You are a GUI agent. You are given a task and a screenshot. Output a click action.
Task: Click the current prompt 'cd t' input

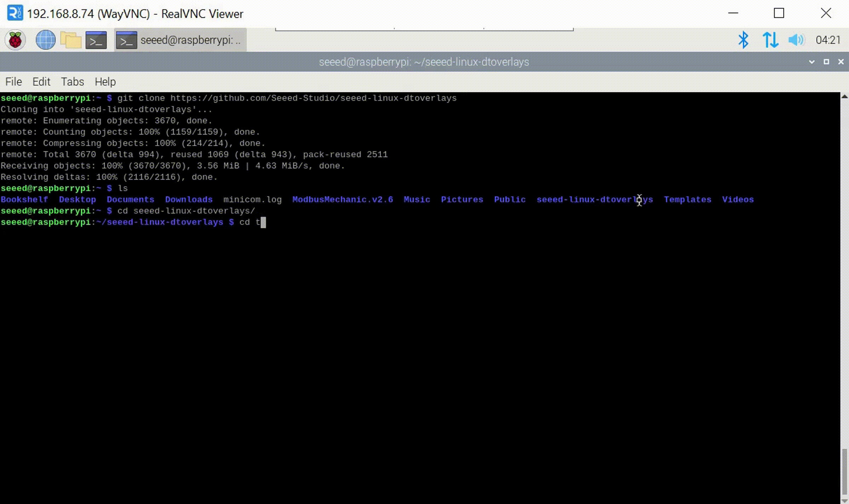[250, 222]
